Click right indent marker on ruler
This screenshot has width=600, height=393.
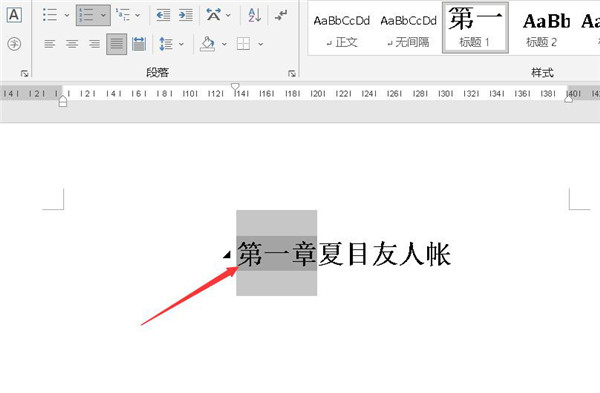(x=569, y=99)
